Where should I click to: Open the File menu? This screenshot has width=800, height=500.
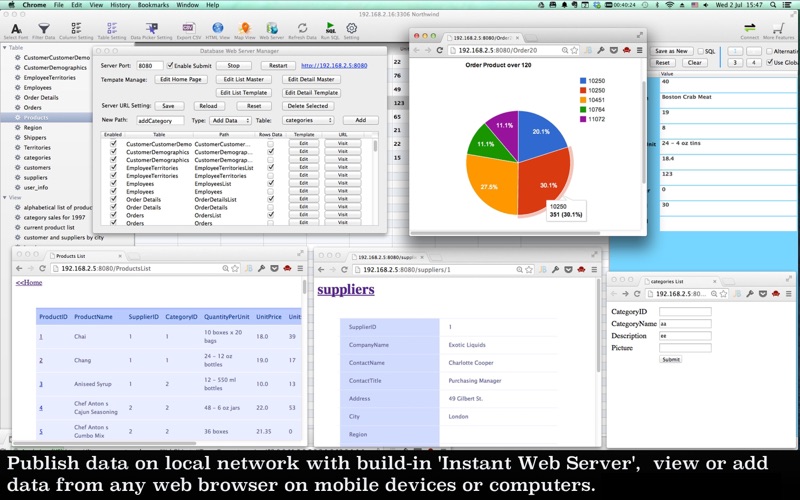(x=59, y=5)
